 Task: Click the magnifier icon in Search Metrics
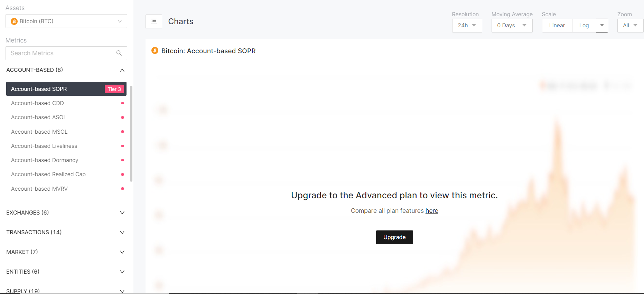119,53
